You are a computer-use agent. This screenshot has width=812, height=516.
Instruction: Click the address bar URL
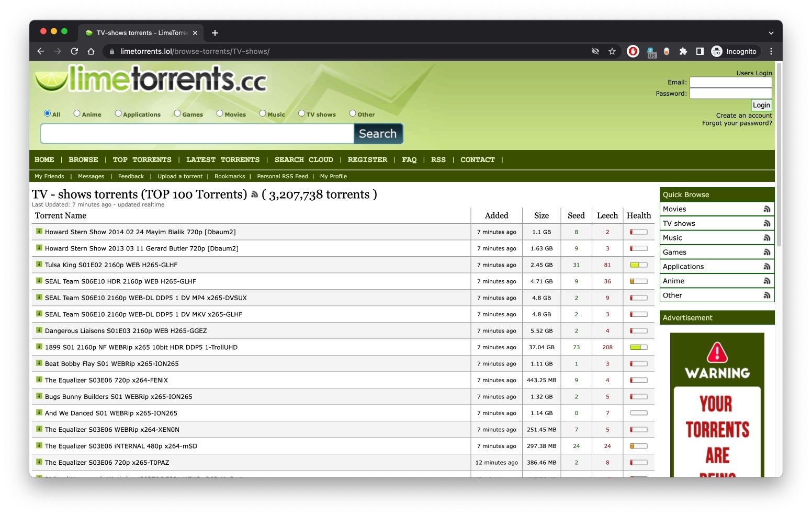(x=195, y=51)
